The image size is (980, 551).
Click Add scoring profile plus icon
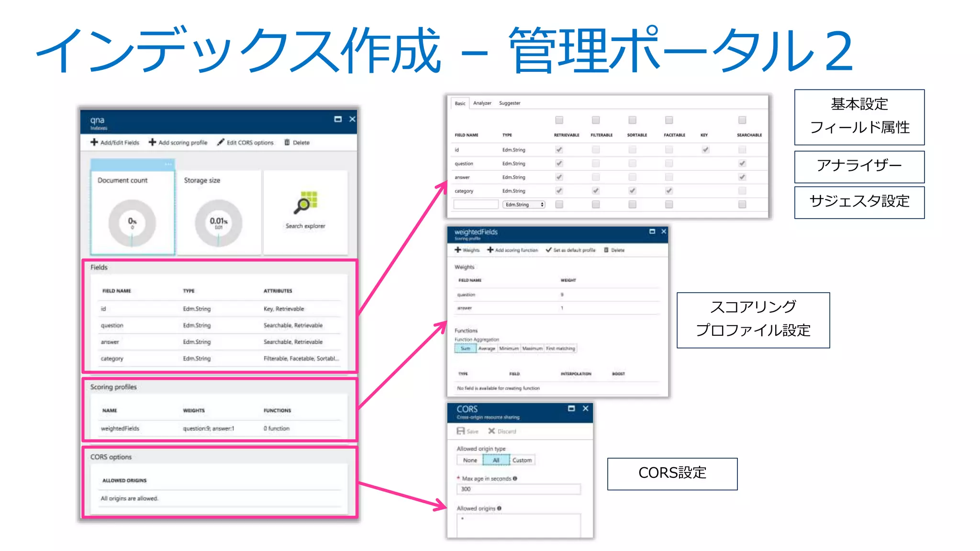tap(152, 143)
